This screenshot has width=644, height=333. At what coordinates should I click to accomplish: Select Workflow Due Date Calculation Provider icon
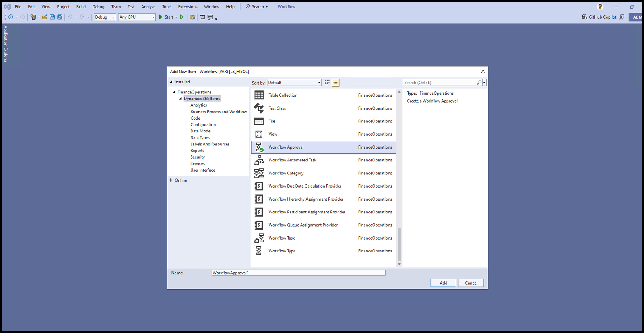(259, 186)
